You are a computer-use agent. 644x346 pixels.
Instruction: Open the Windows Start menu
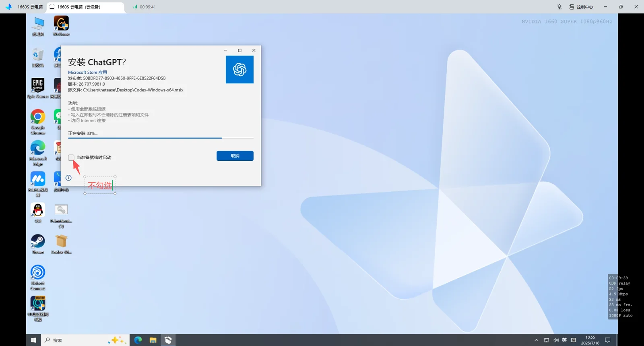coord(33,340)
